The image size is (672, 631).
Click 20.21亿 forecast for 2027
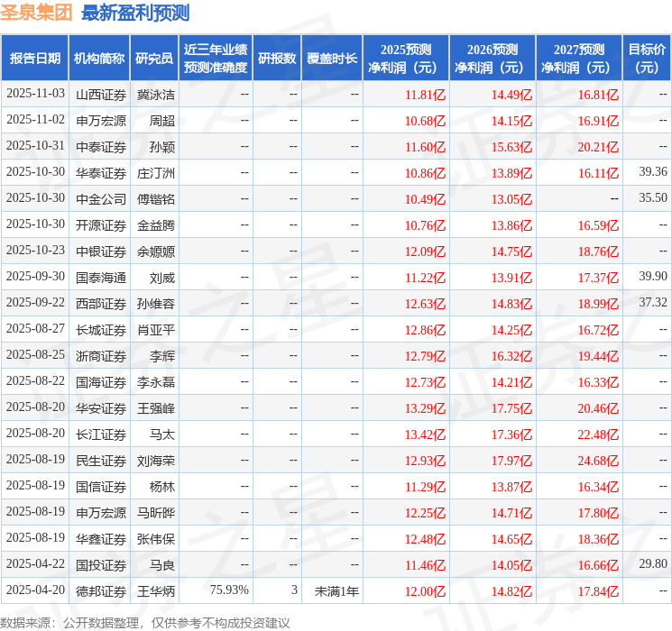598,147
